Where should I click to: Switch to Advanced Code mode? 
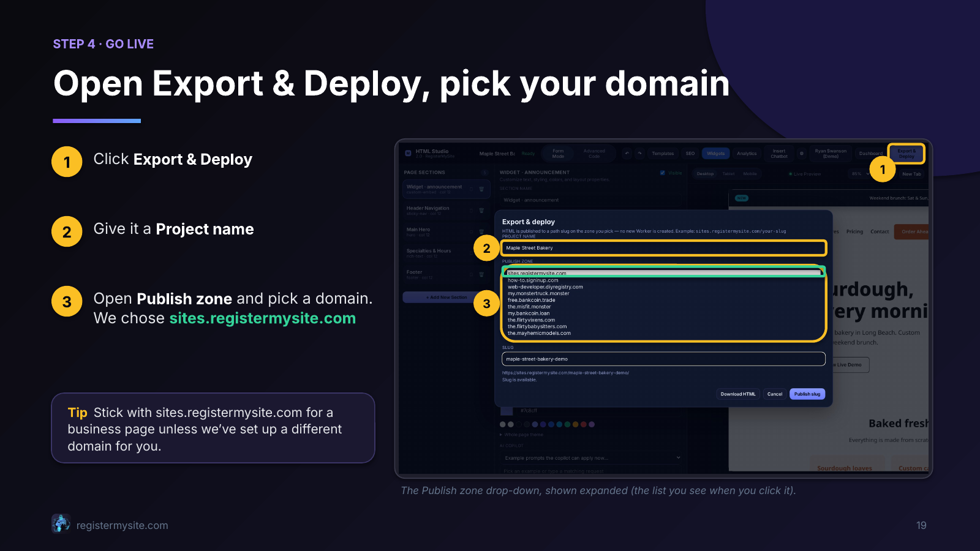[594, 154]
